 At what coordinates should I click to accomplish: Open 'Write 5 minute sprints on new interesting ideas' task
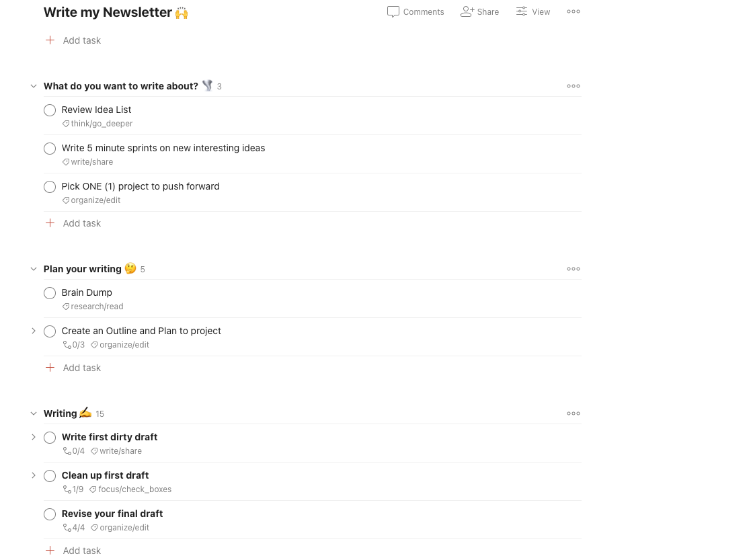click(x=163, y=148)
